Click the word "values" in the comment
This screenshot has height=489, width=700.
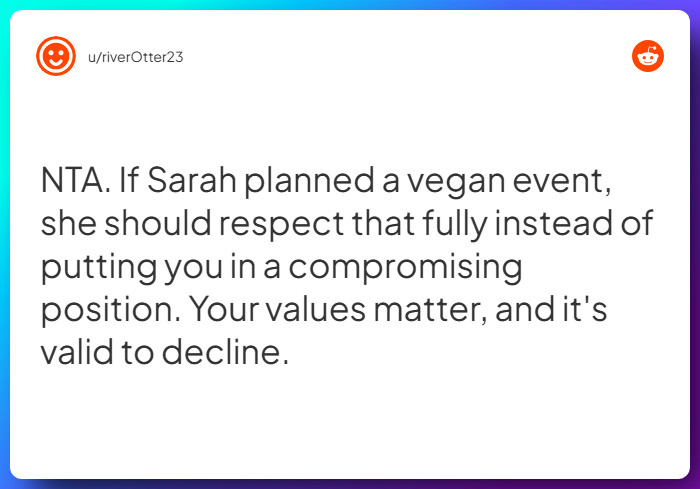click(316, 309)
